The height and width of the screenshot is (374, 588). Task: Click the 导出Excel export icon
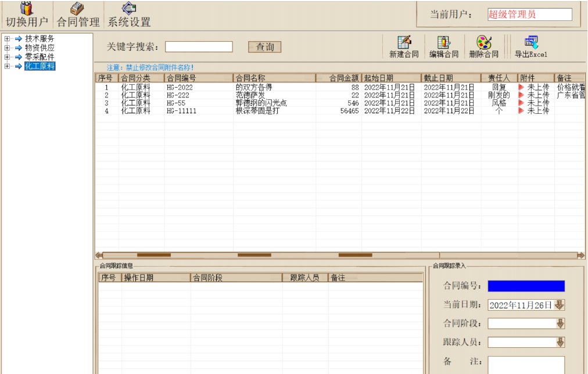tap(531, 43)
